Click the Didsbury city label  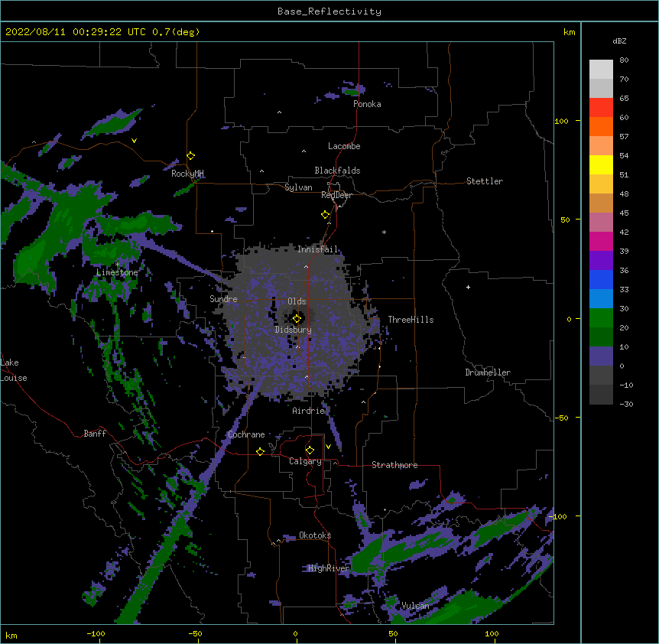click(x=293, y=330)
